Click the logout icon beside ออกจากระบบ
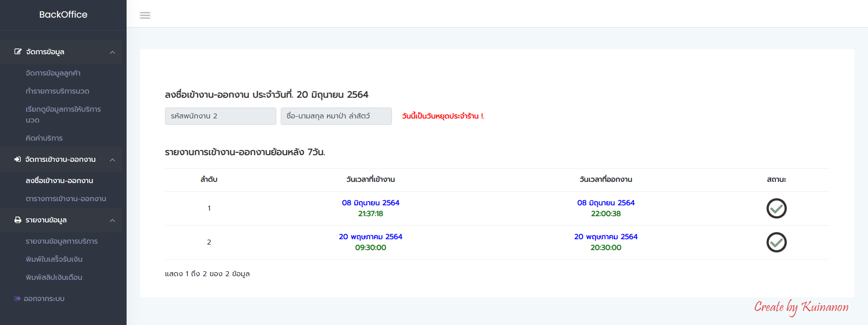The image size is (868, 325). [x=17, y=298]
